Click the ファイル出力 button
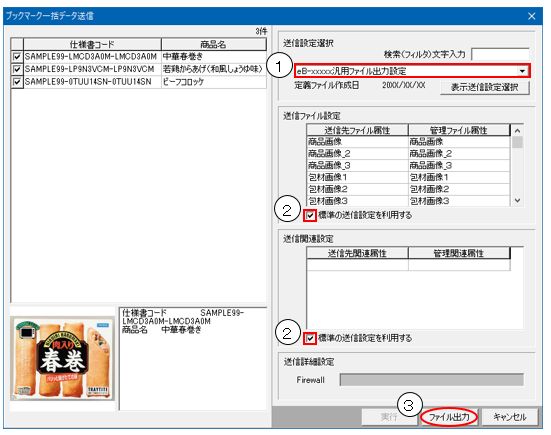Viewport: 551px width, 435px height. click(x=449, y=417)
